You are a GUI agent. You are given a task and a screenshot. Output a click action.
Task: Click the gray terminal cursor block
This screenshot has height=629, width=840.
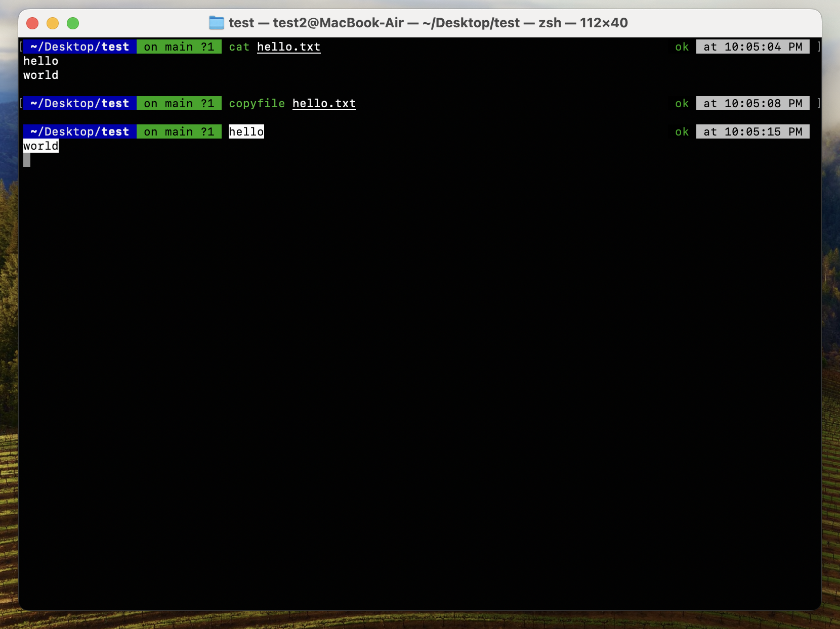(27, 160)
